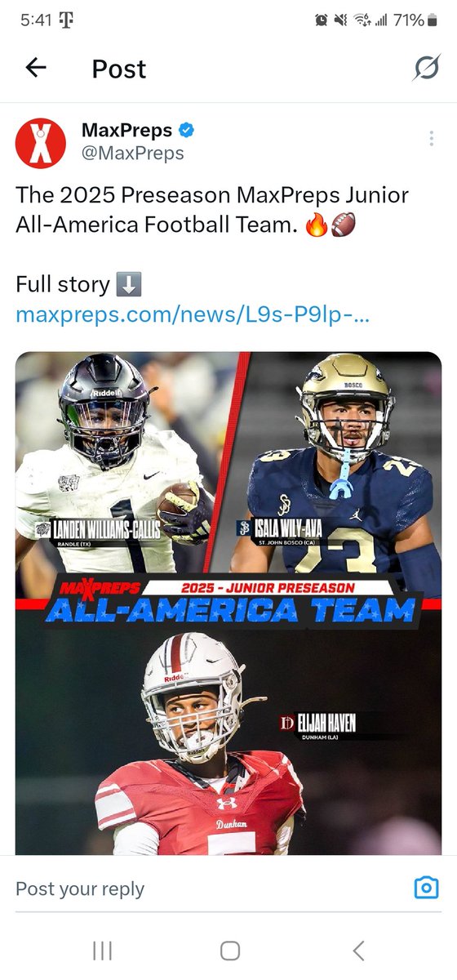Open the three-dot post options menu
This screenshot has height=980, width=457.
[x=431, y=138]
